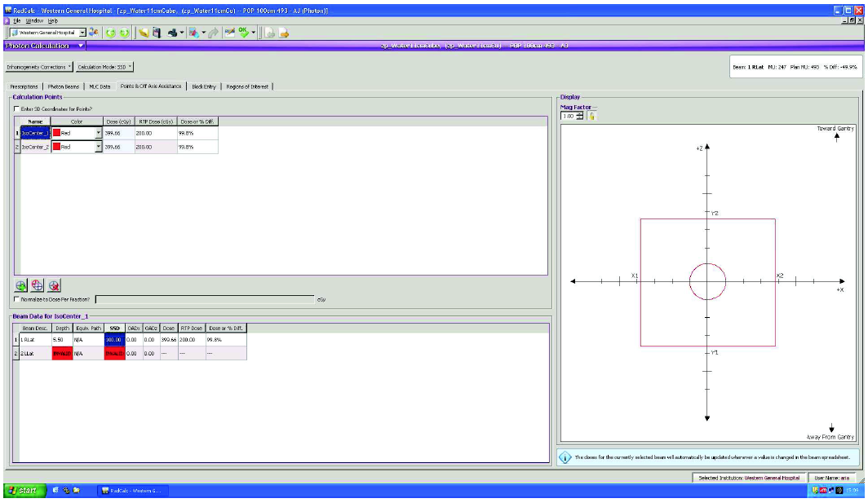Click the RTP Dose (cGy) column header
868x503 pixels.
coord(156,121)
